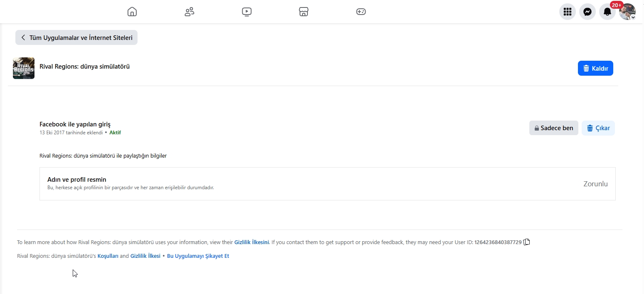Open the Friends icon in top bar

point(189,12)
